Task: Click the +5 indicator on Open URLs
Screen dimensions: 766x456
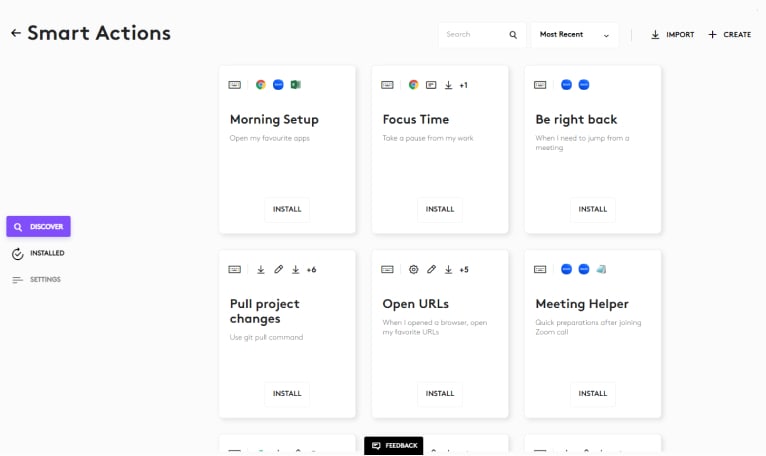Action: click(464, 269)
